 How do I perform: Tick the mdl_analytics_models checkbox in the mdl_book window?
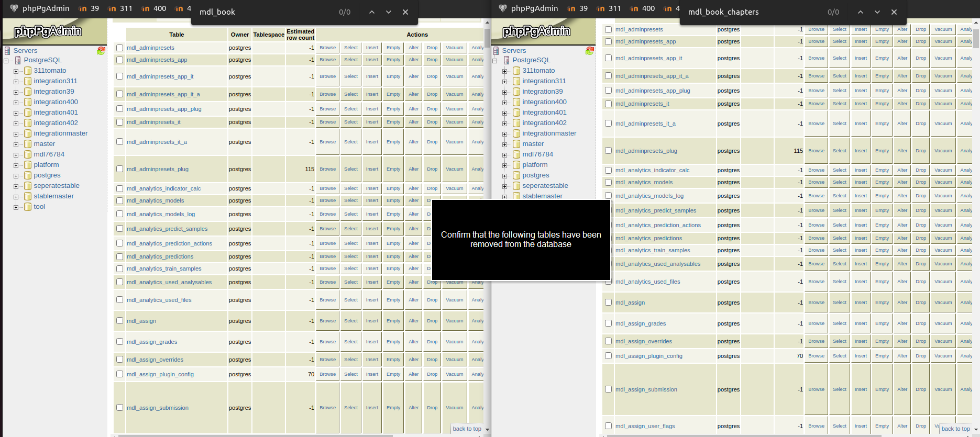point(119,200)
